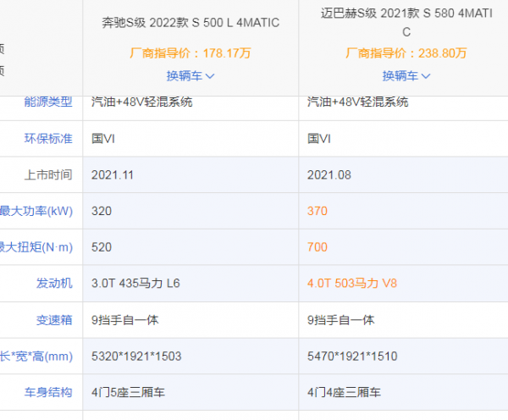Click the 迈巴赫S级 2021款 S 580 4MATIC title
Image resolution: width=508 pixels, height=420 pixels.
[x=406, y=22]
